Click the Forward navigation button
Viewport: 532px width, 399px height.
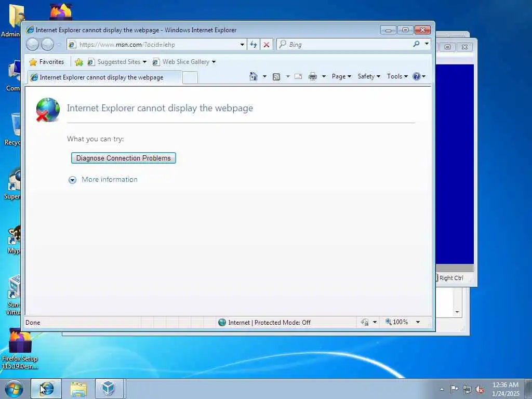47,45
